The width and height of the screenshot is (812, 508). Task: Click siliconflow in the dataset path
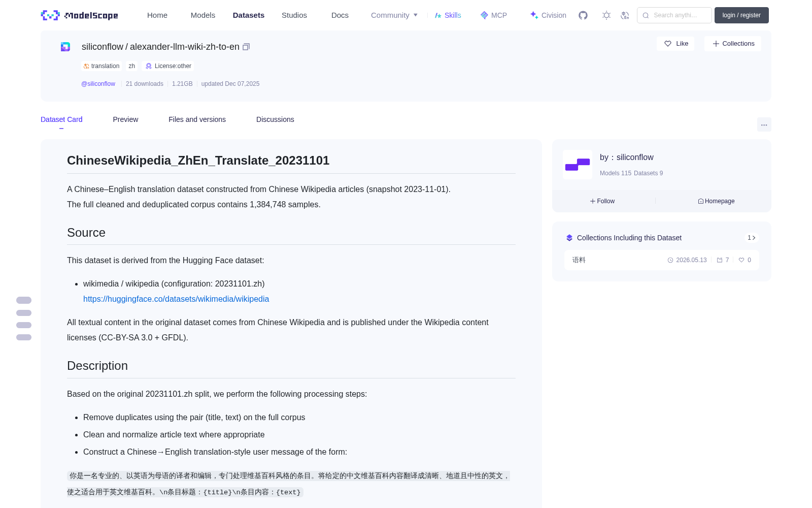pos(103,47)
